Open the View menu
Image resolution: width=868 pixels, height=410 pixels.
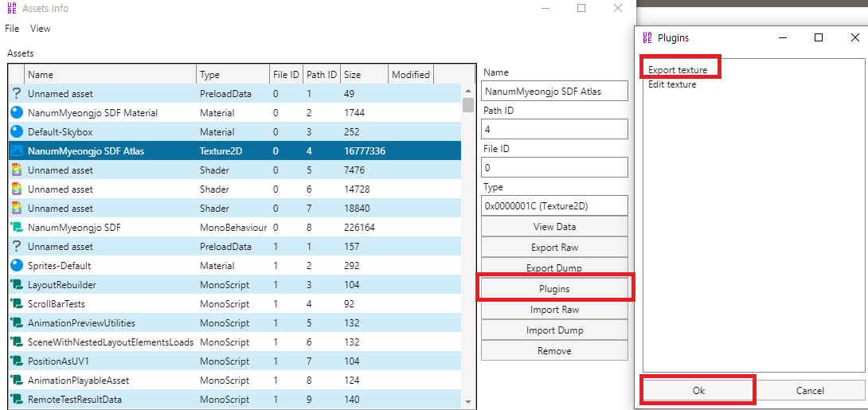click(41, 28)
